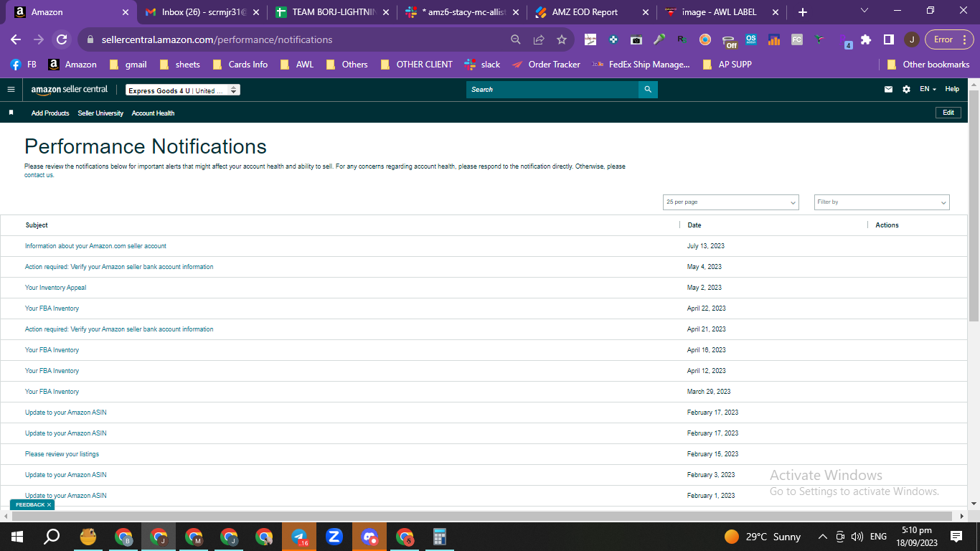Screen dimensions: 980x551
Task: Open the Discord app on the taskbar
Action: [x=369, y=537]
